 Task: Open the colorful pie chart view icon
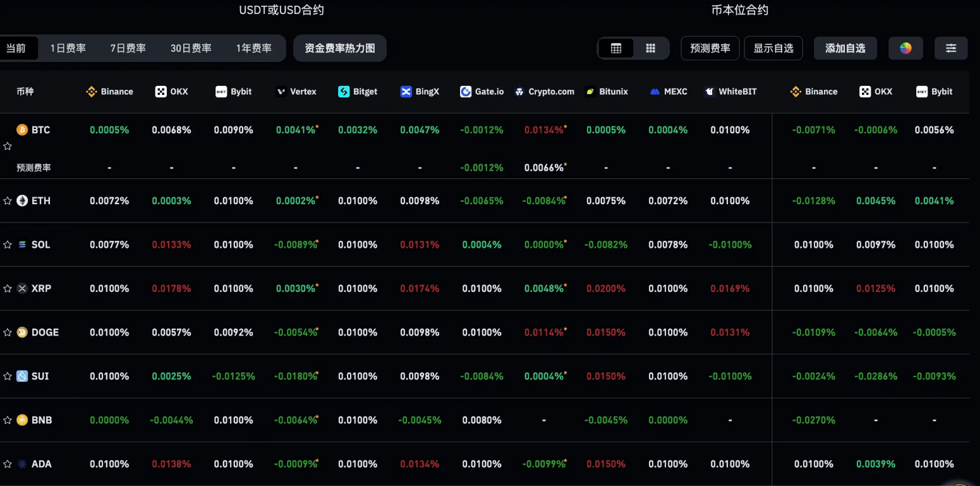[x=905, y=47]
